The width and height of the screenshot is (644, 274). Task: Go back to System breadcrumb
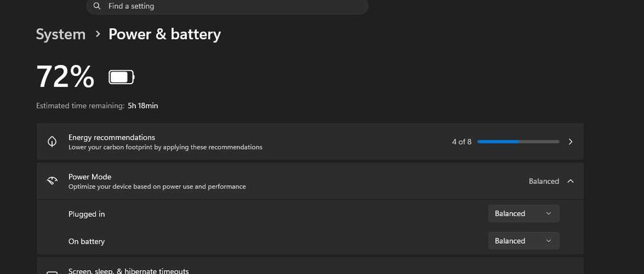point(61,35)
